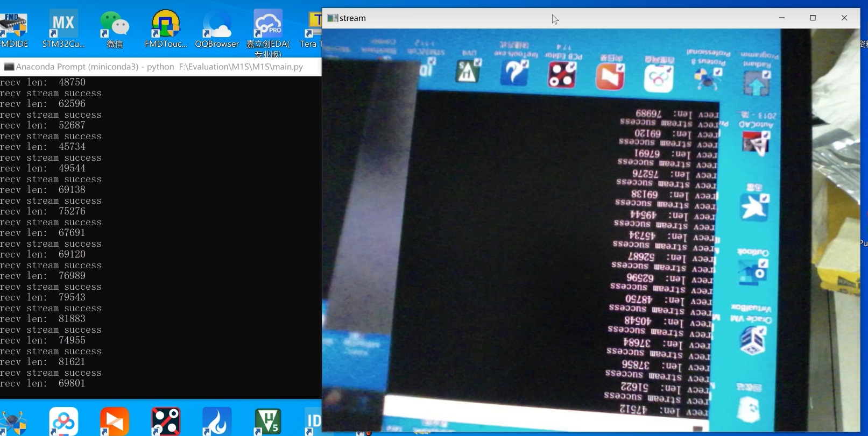Launch the STM32CubeMX desktop shortcut
The height and width of the screenshot is (436, 868).
coord(63,30)
